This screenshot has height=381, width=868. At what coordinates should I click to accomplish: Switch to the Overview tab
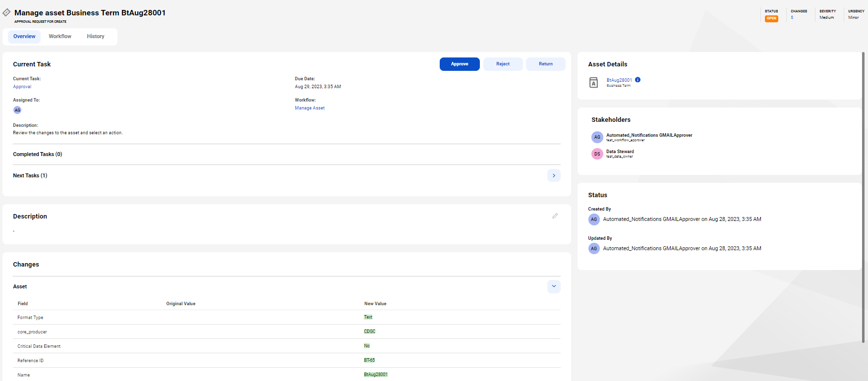point(24,37)
